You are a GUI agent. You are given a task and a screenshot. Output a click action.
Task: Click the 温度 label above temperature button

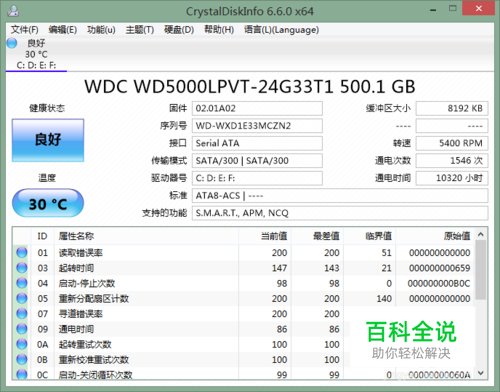[47, 178]
